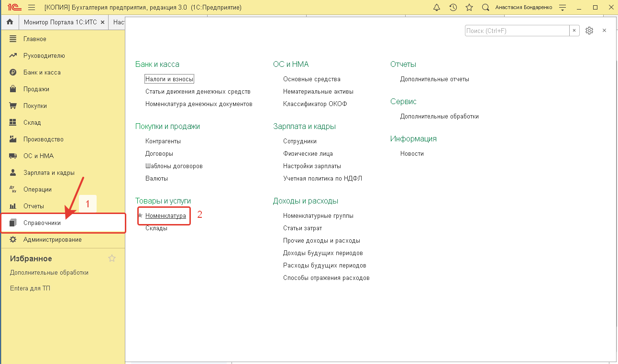
Task: Open Статьи движения денежных средств
Action: click(198, 92)
